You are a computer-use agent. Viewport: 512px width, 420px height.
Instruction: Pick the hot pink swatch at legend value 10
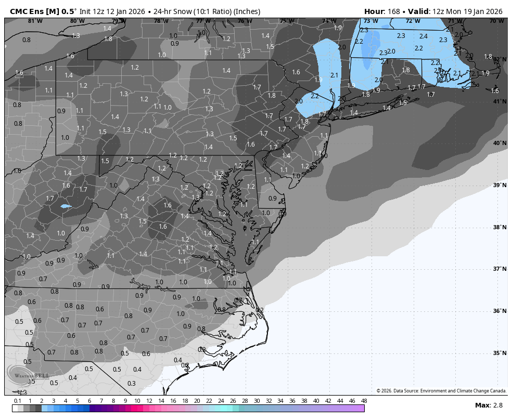(x=137, y=409)
